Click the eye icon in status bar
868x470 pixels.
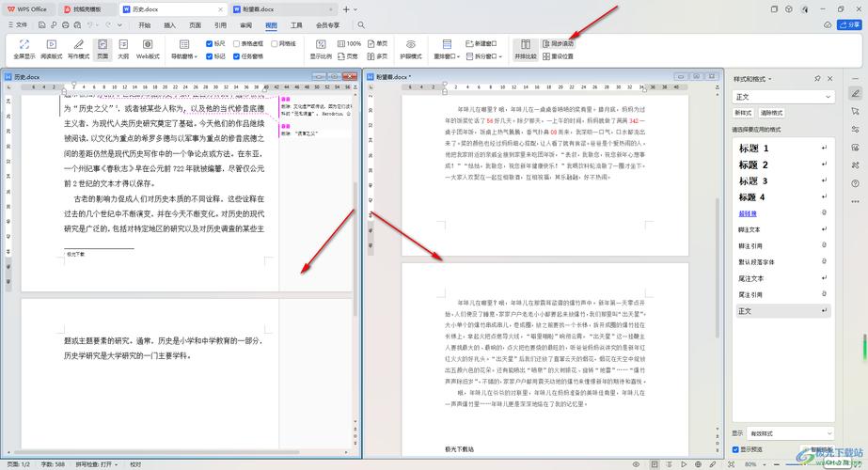pyautogui.click(x=636, y=464)
